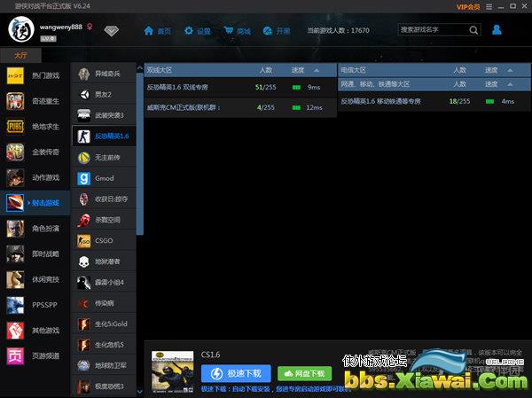The image size is (532, 398).
Task: Select 反恐精英1.6 in the game list
Action: click(105, 137)
